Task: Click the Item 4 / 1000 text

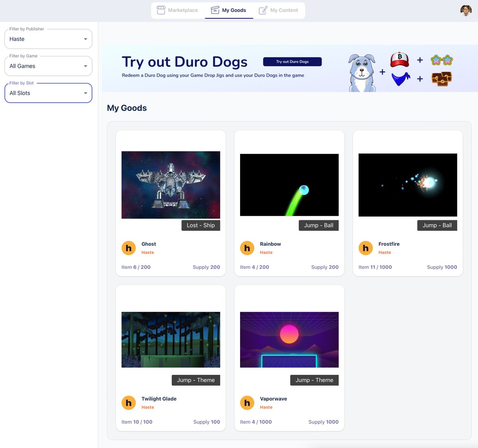Action: [x=256, y=422]
